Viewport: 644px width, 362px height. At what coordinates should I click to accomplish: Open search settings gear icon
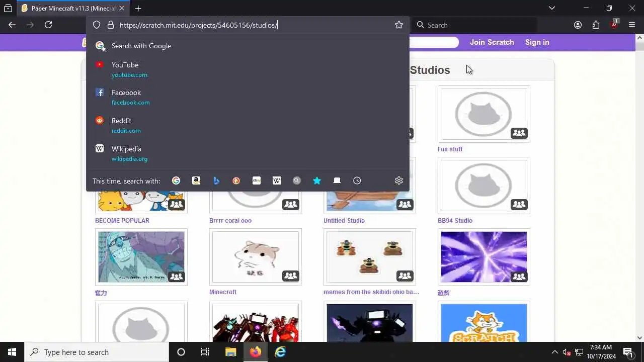point(399,180)
